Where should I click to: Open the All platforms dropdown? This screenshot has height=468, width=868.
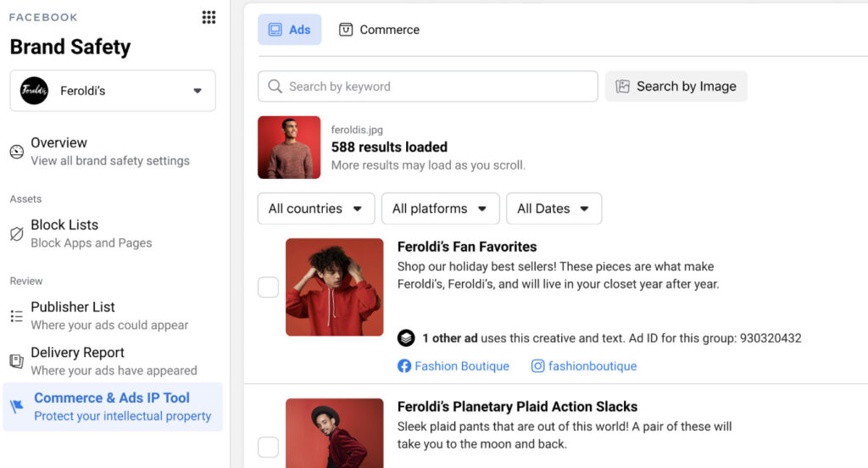(x=441, y=209)
